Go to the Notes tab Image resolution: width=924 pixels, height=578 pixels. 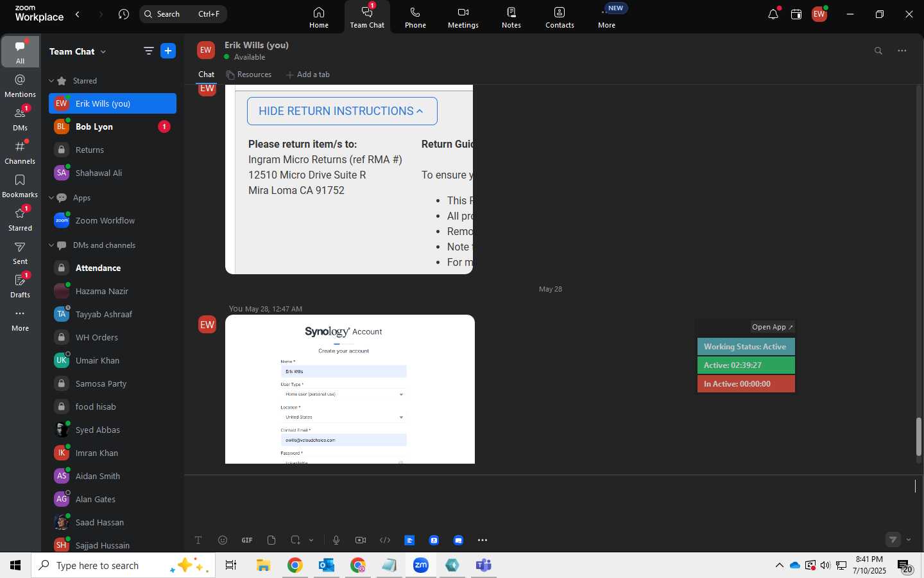(511, 17)
